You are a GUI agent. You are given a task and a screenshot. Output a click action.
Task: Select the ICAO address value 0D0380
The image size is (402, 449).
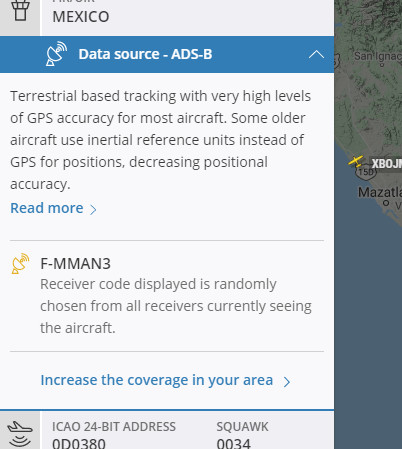tap(79, 444)
